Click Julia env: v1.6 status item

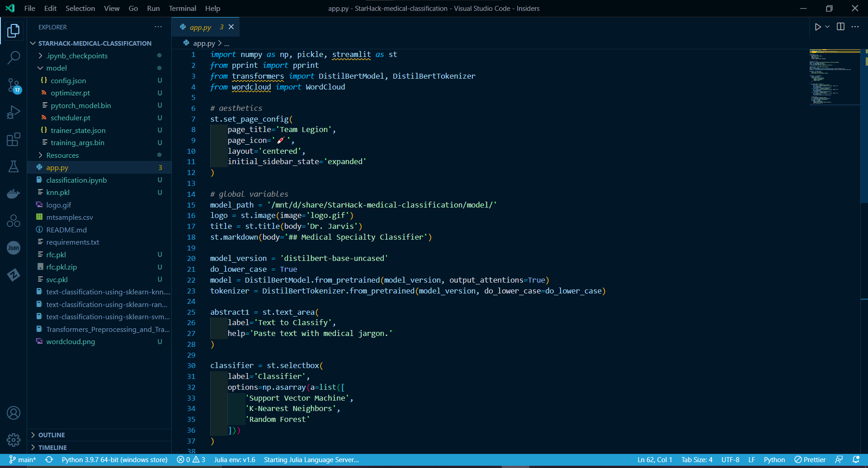235,459
